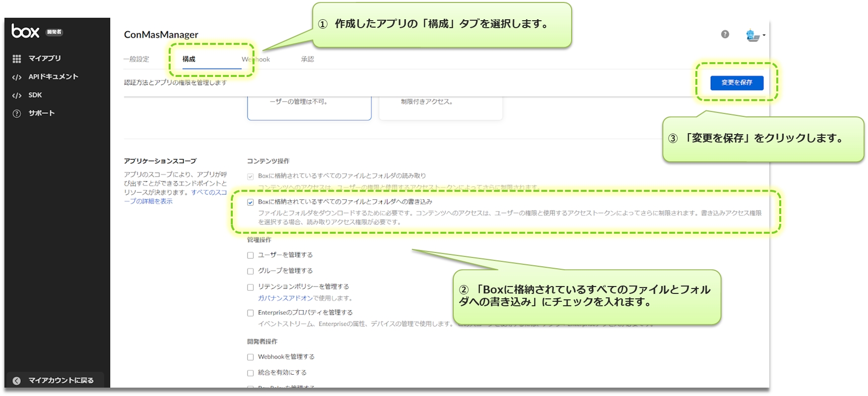Select the access card ending ーザーの管理は不可
This screenshot has width=868, height=396.
click(309, 108)
